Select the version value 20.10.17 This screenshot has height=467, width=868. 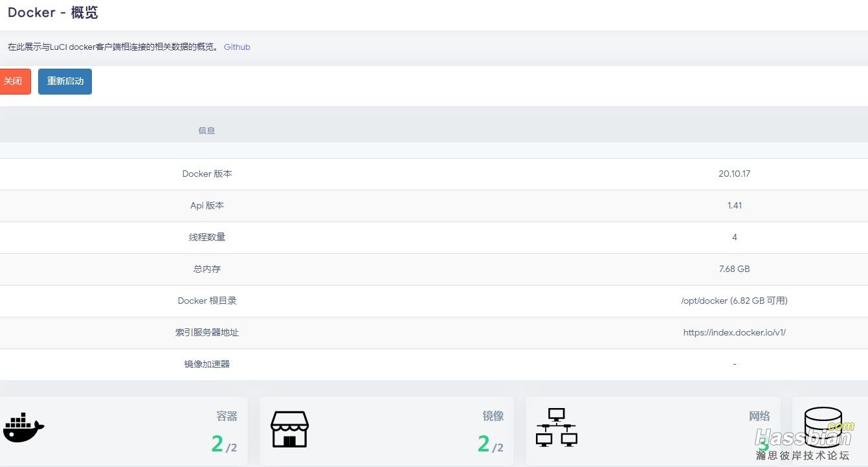pyautogui.click(x=735, y=174)
